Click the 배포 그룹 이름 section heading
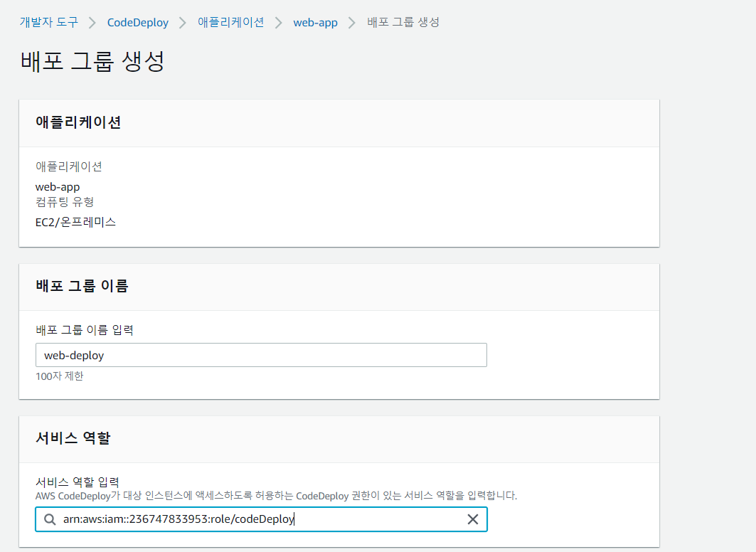Screen dimensions: 756x552 click(x=82, y=286)
